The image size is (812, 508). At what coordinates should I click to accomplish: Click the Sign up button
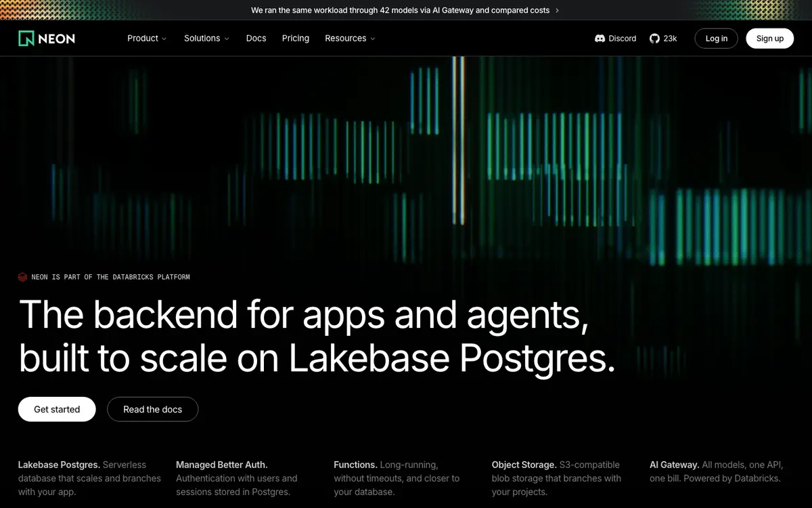pos(770,39)
